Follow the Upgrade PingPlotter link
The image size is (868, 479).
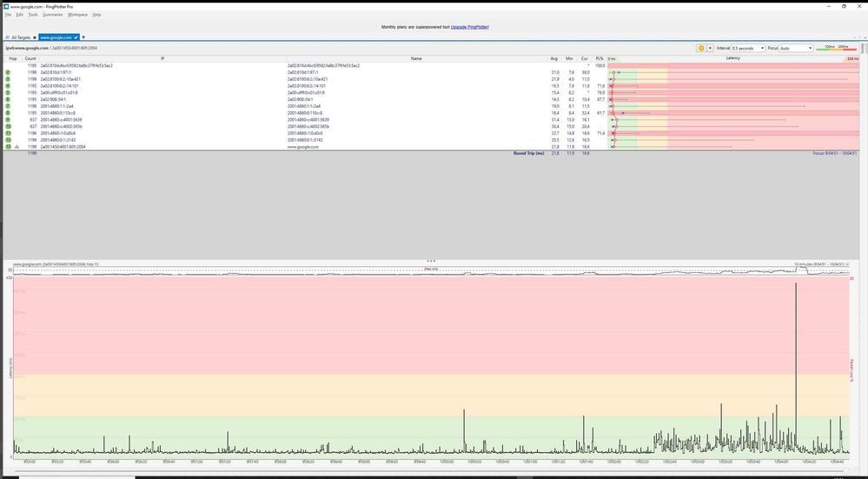point(469,27)
